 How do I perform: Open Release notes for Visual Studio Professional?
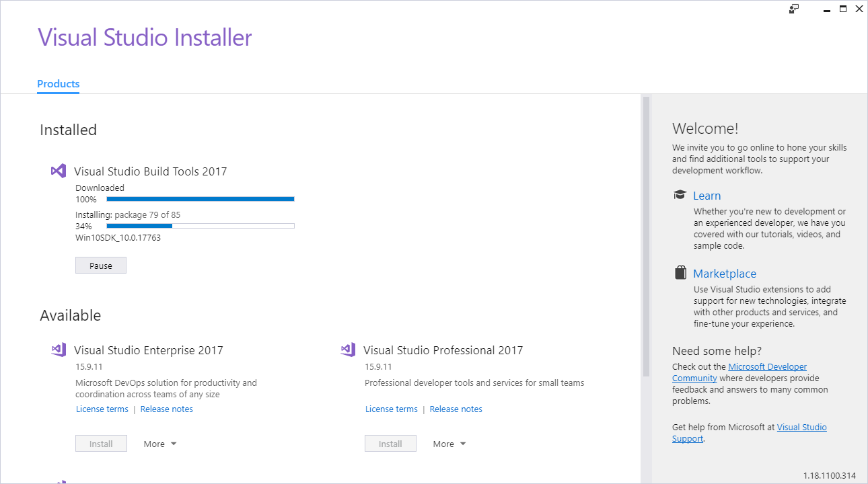[456, 409]
